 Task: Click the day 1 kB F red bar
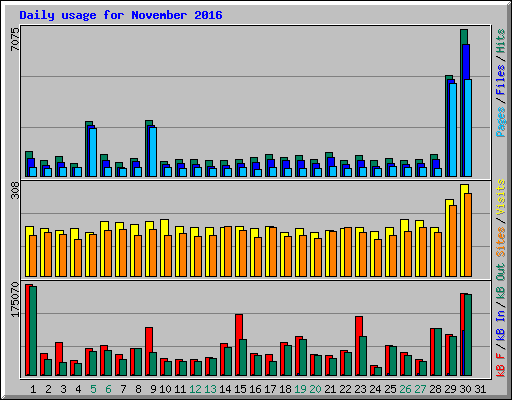[x=28, y=330]
